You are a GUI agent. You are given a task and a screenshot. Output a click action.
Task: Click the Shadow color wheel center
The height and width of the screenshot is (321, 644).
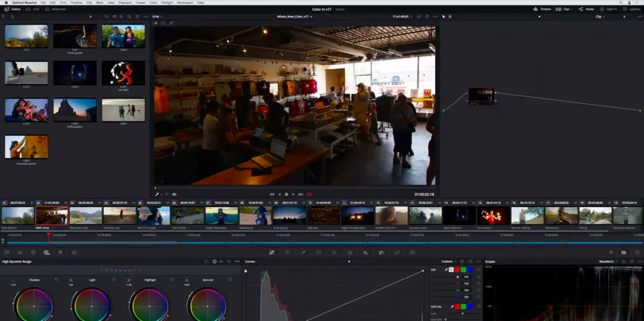point(33,306)
